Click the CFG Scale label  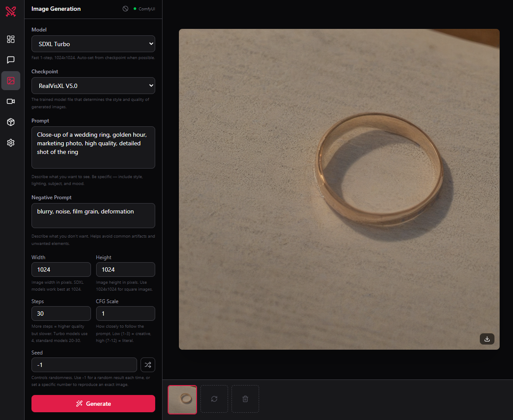tap(107, 301)
